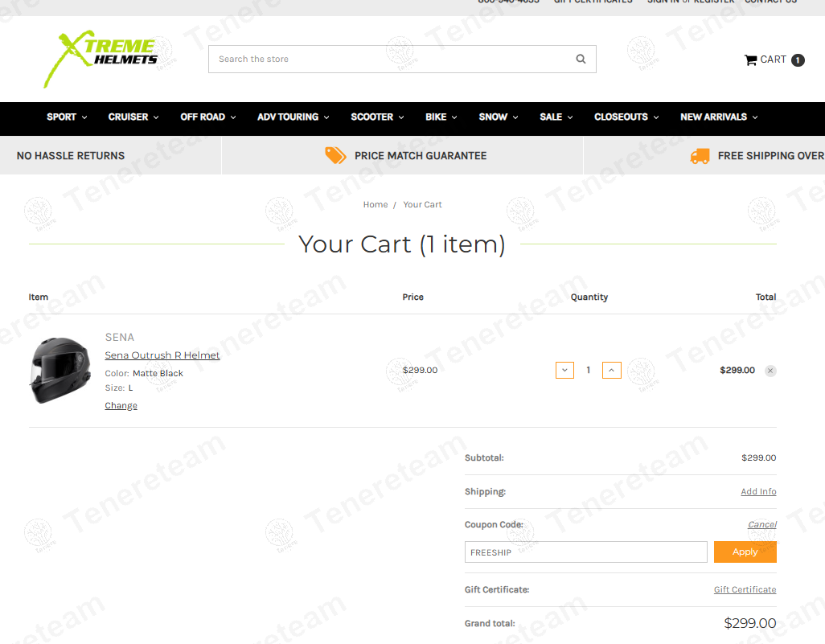Click Add Info for shipping
The width and height of the screenshot is (825, 644).
pos(758,491)
